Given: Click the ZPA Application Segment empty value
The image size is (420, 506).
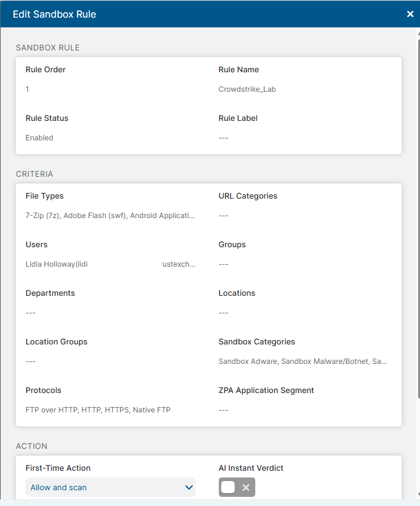Looking at the screenshot, I should pyautogui.click(x=224, y=410).
